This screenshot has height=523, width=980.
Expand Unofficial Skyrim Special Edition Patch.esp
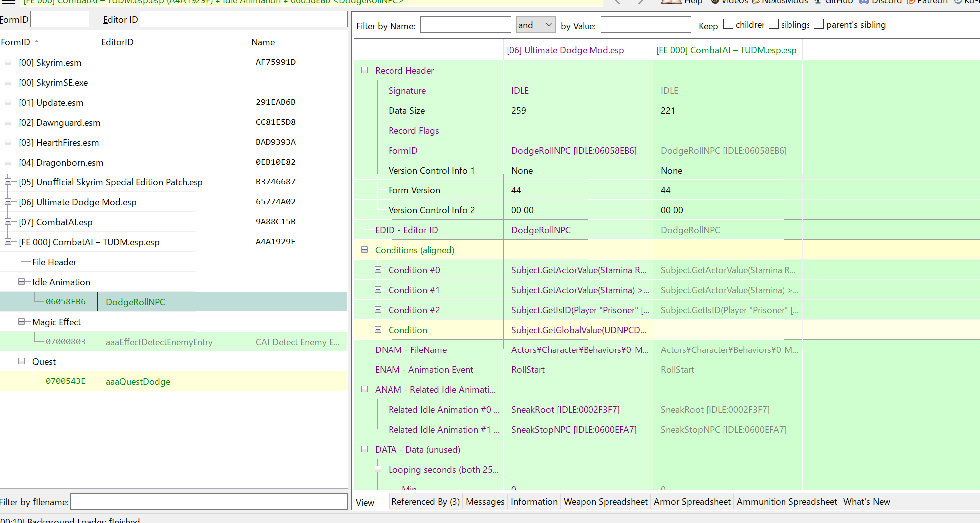point(8,182)
